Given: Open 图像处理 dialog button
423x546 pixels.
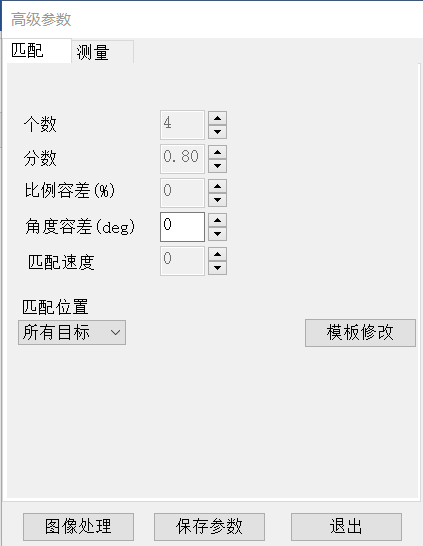Looking at the screenshot, I should point(78,526).
